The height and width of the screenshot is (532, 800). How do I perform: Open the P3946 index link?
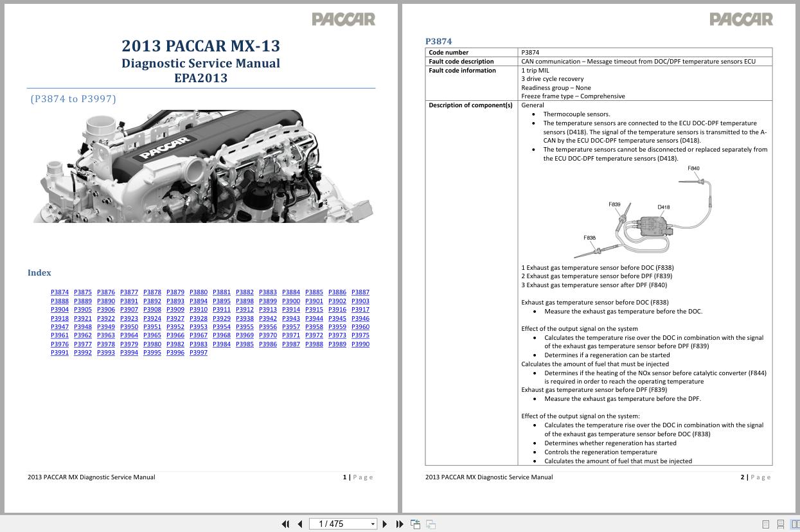coord(360,318)
